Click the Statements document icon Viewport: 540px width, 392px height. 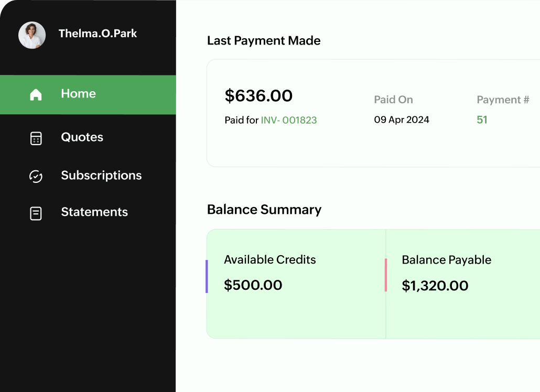click(x=36, y=213)
